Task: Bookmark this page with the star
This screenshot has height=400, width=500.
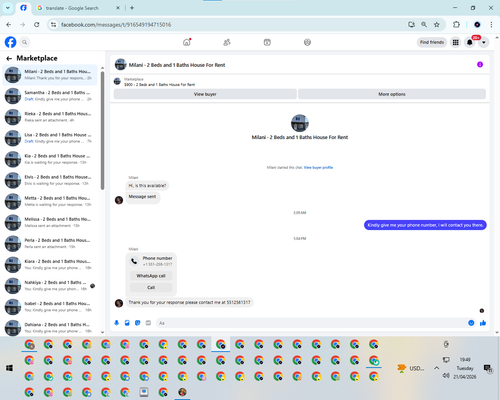Action: [437, 25]
